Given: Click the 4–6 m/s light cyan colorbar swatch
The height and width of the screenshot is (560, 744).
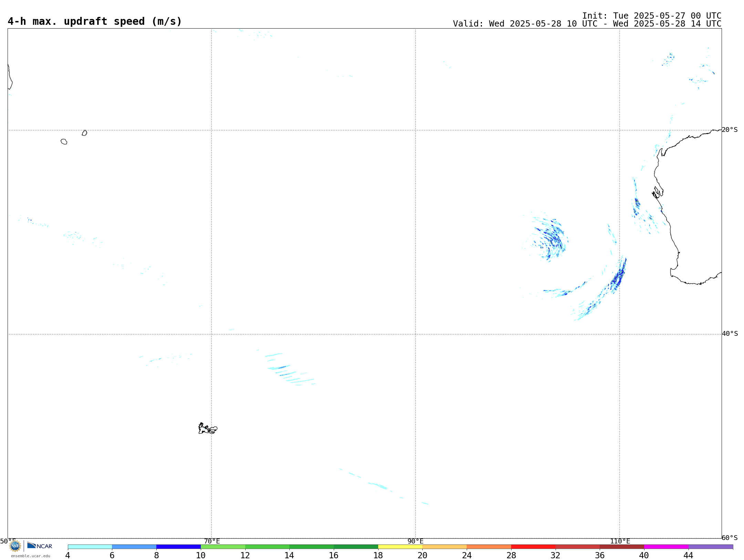Looking at the screenshot, I should point(90,547).
